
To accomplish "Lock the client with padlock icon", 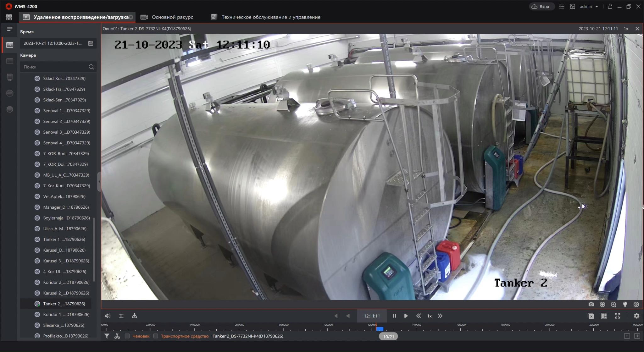I will point(610,6).
